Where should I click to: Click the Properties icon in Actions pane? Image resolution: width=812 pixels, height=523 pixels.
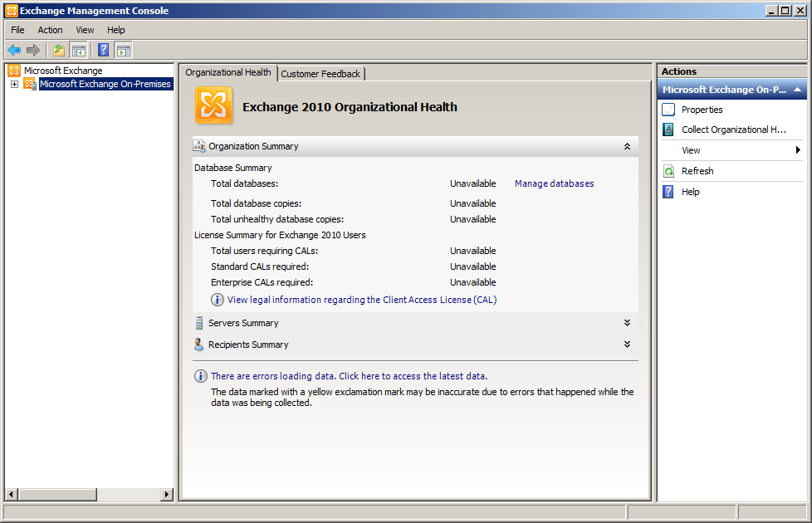(668, 110)
